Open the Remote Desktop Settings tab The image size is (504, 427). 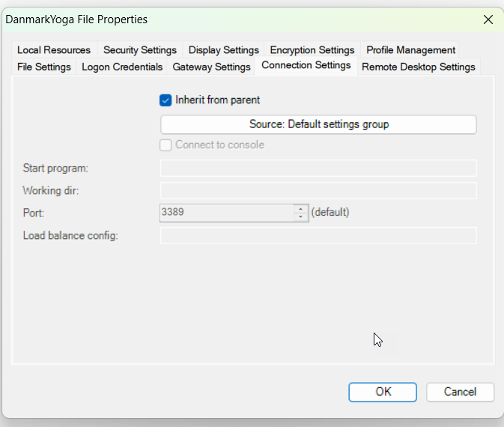pyautogui.click(x=419, y=67)
